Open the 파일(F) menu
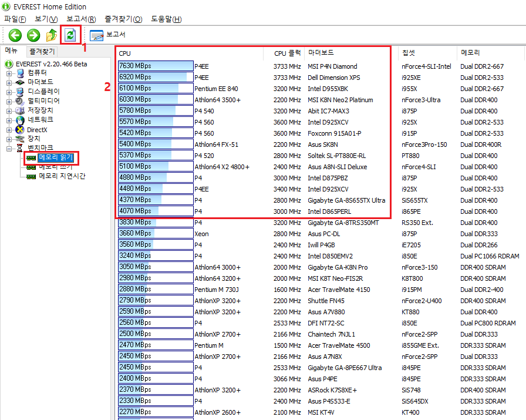 [15, 19]
